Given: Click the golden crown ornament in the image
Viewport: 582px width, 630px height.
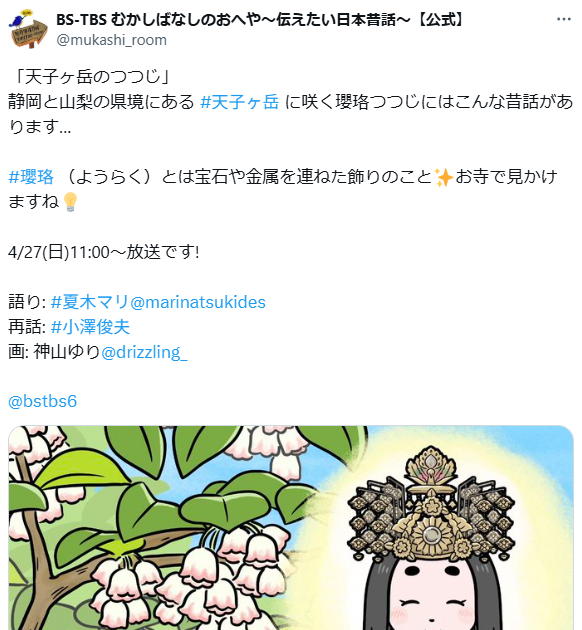Looking at the screenshot, I should (431, 504).
